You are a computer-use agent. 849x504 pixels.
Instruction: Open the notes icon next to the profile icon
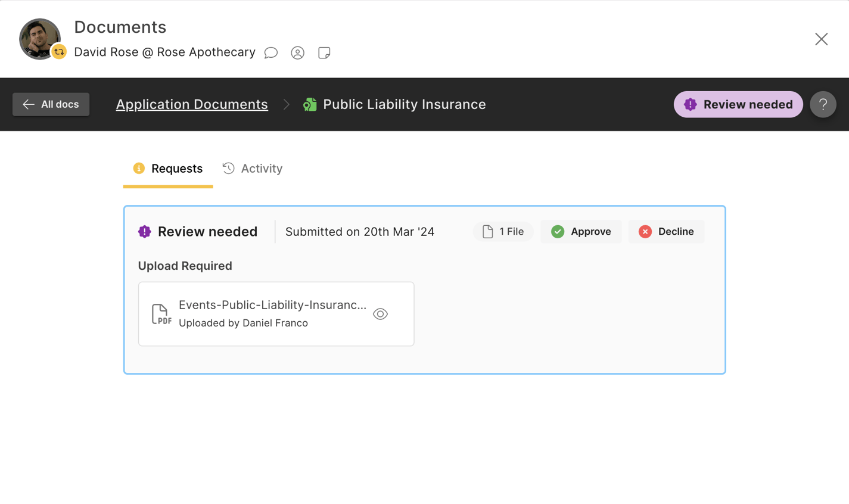(x=324, y=53)
